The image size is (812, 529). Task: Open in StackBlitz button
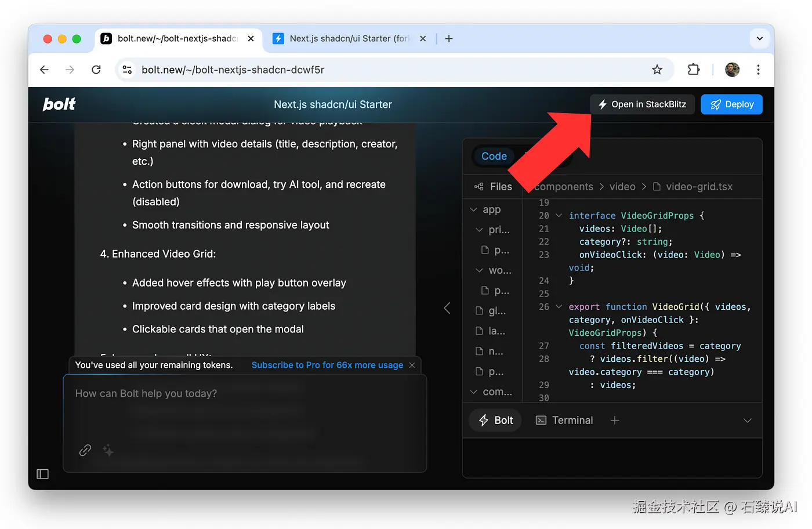642,104
